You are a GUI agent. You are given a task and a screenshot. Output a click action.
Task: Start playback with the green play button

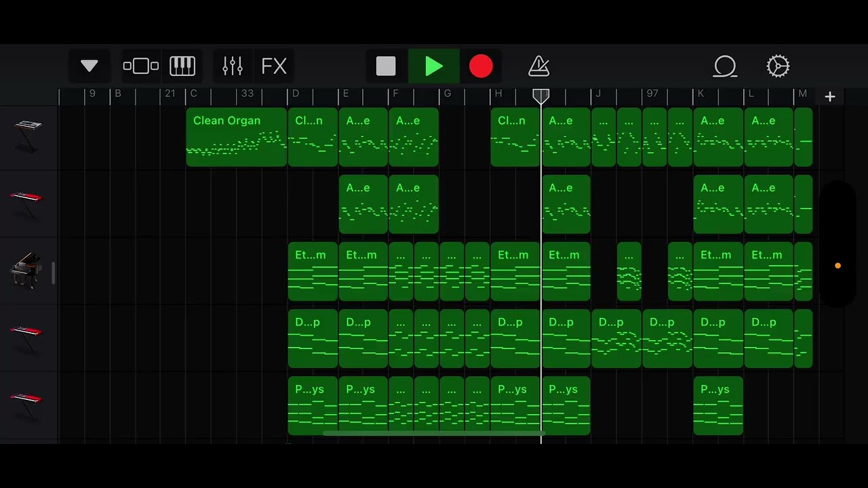pos(434,66)
